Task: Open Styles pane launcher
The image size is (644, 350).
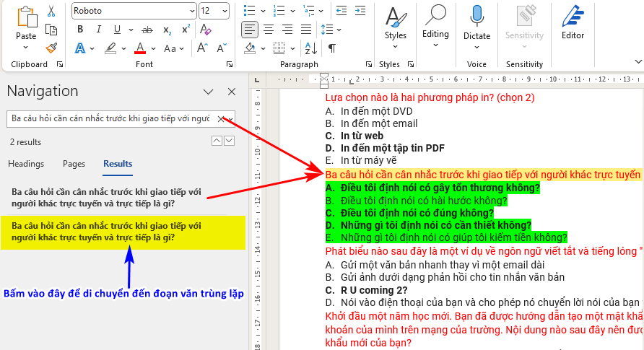Action: pos(410,64)
